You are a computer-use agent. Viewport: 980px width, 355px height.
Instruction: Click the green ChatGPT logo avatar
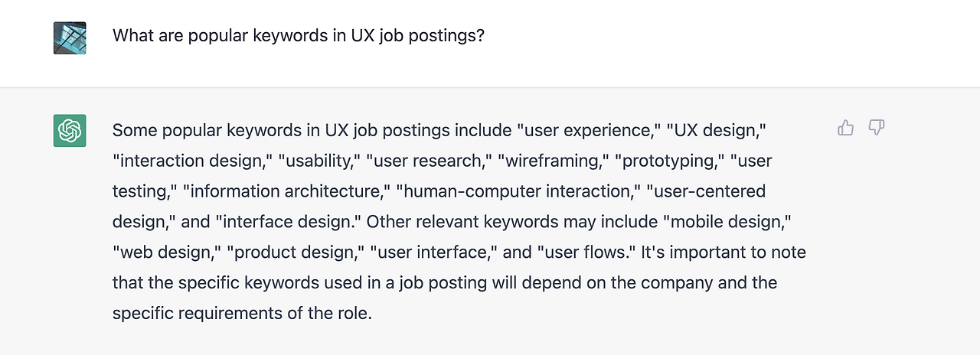tap(70, 130)
